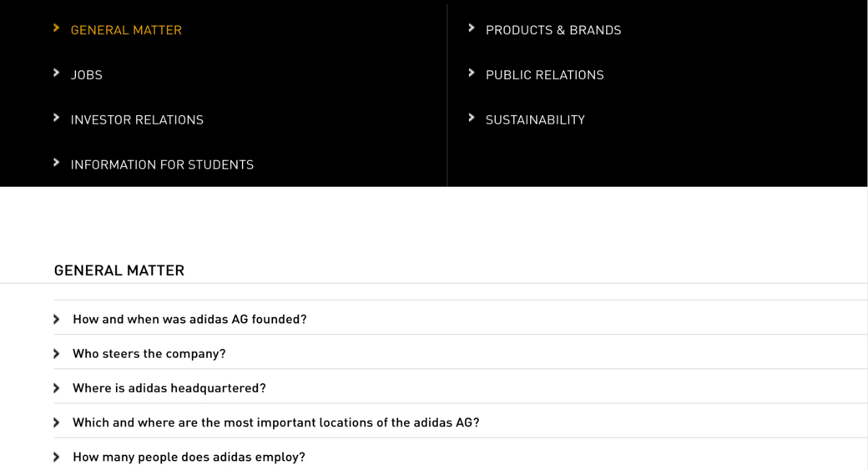Click the arrow icon beside General Matter

coord(56,28)
